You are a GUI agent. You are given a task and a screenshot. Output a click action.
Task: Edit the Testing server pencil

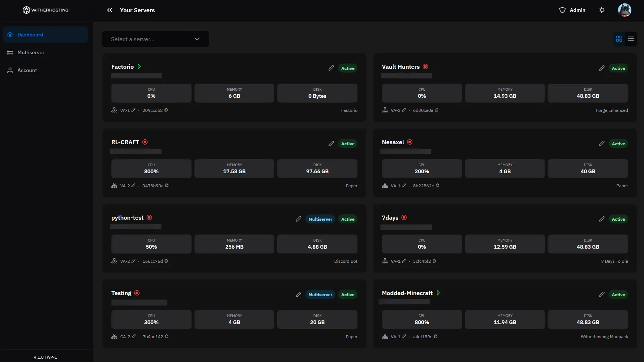point(298,294)
